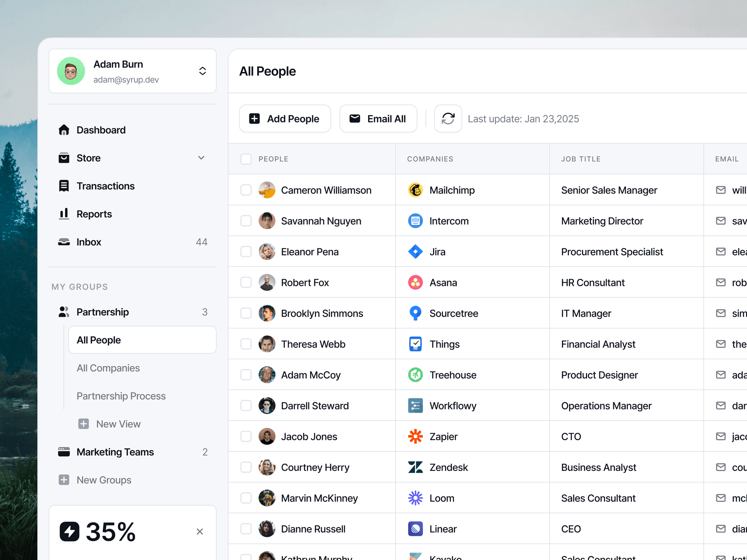Click the Zapier company icon
This screenshot has width=747, height=560.
click(416, 436)
